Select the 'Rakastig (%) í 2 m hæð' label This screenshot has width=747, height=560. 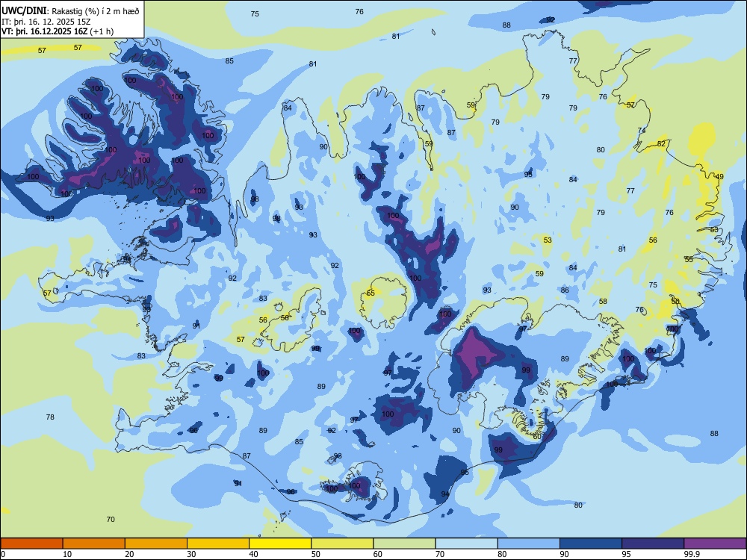coord(96,11)
